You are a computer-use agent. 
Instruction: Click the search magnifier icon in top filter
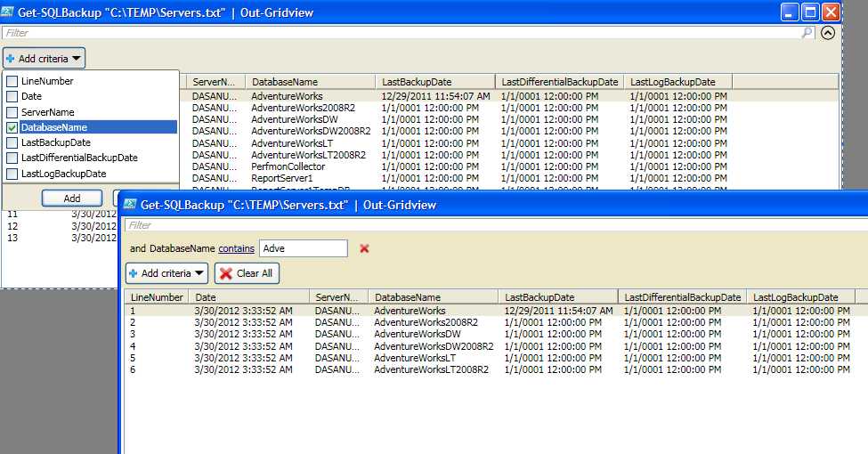tap(807, 33)
